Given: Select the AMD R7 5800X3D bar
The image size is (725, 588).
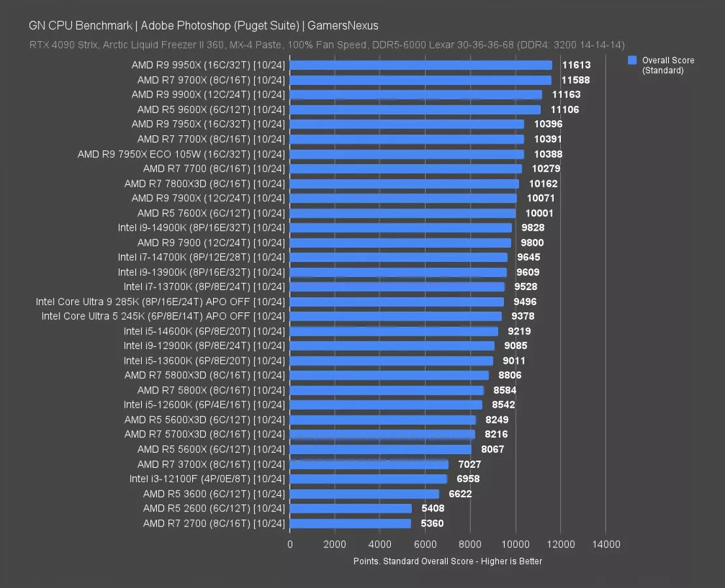Looking at the screenshot, I should [389, 375].
